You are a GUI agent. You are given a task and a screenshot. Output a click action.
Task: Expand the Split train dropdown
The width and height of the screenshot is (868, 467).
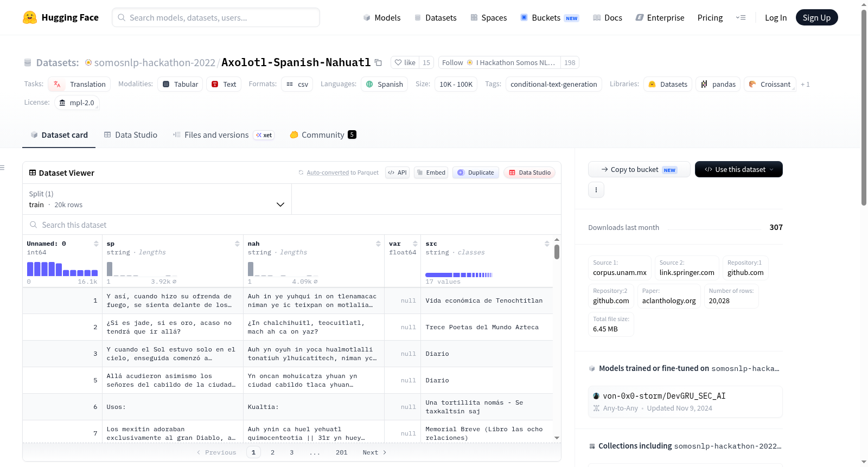click(x=157, y=199)
